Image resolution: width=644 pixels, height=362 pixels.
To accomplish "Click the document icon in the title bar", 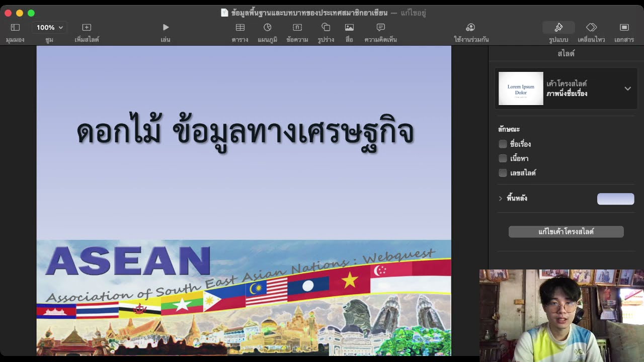I will tap(224, 13).
